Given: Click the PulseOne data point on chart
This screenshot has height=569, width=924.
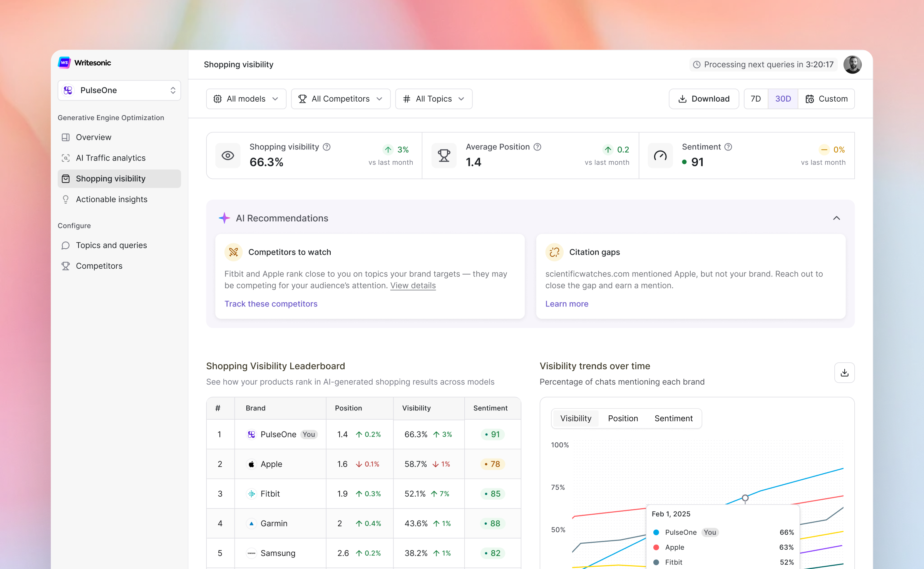Looking at the screenshot, I should (745, 497).
